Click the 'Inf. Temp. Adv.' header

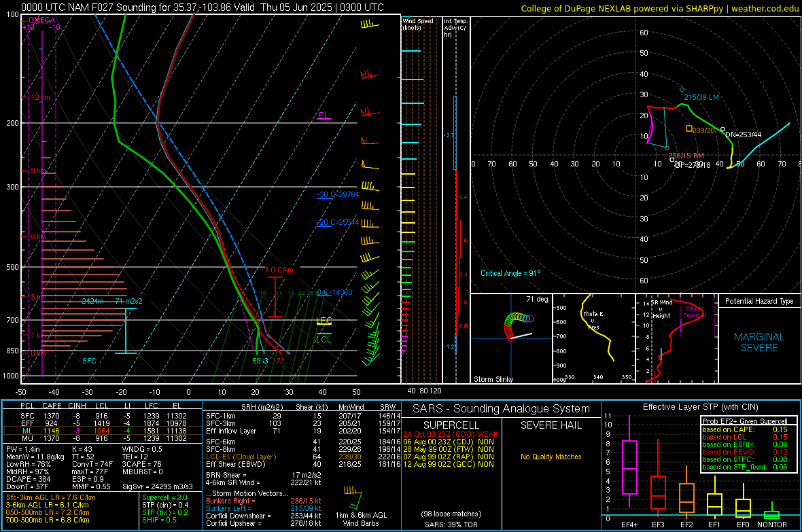click(x=455, y=28)
